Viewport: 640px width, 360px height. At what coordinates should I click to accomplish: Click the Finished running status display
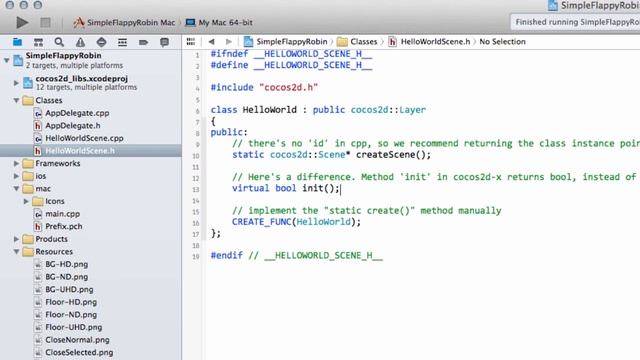(576, 22)
